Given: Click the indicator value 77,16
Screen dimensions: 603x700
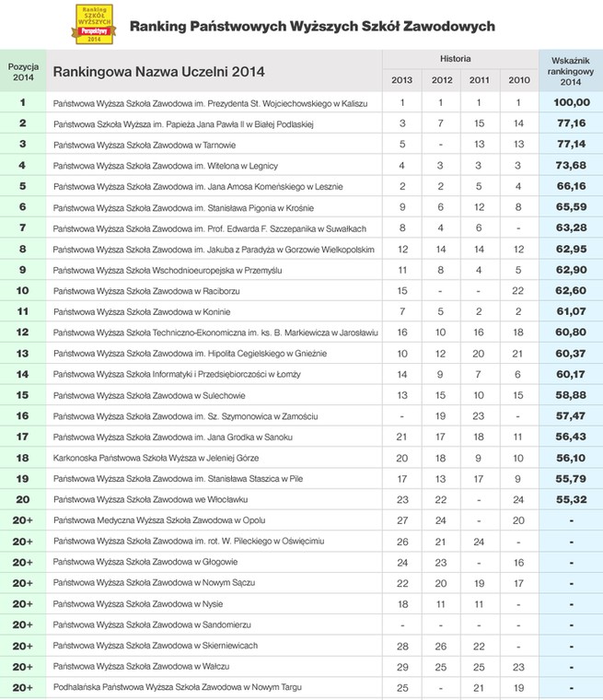Looking at the screenshot, I should 572,123.
